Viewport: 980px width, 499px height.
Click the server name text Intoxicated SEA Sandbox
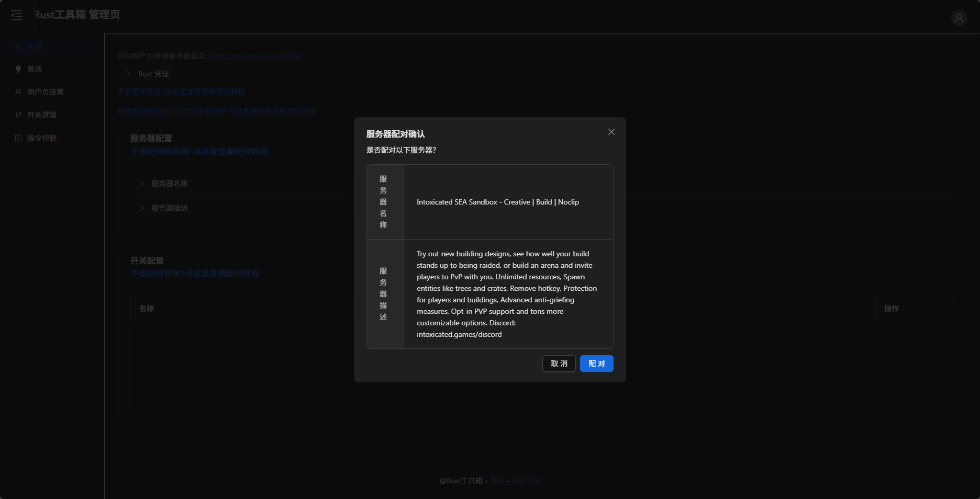tap(498, 202)
